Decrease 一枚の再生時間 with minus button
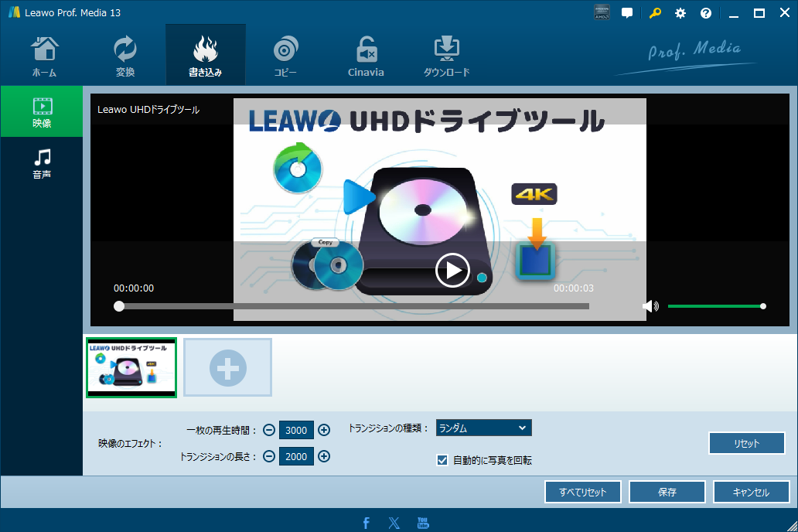798x532 pixels. click(269, 430)
